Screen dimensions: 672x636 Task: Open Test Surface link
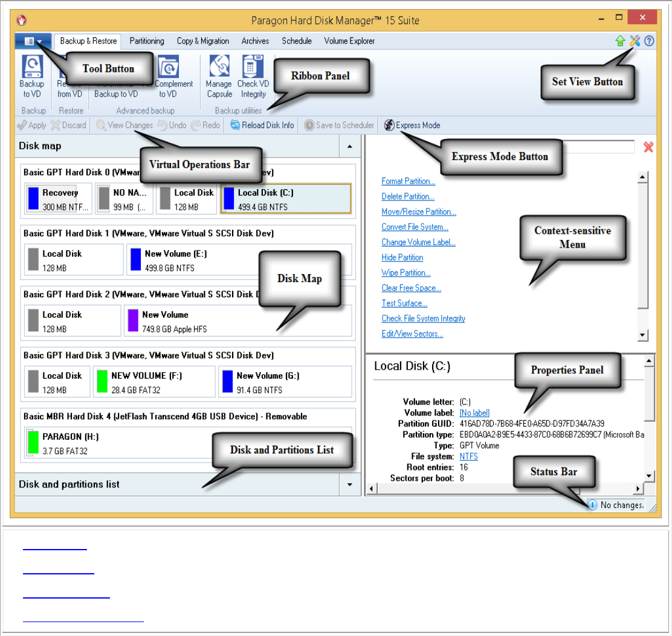point(404,303)
